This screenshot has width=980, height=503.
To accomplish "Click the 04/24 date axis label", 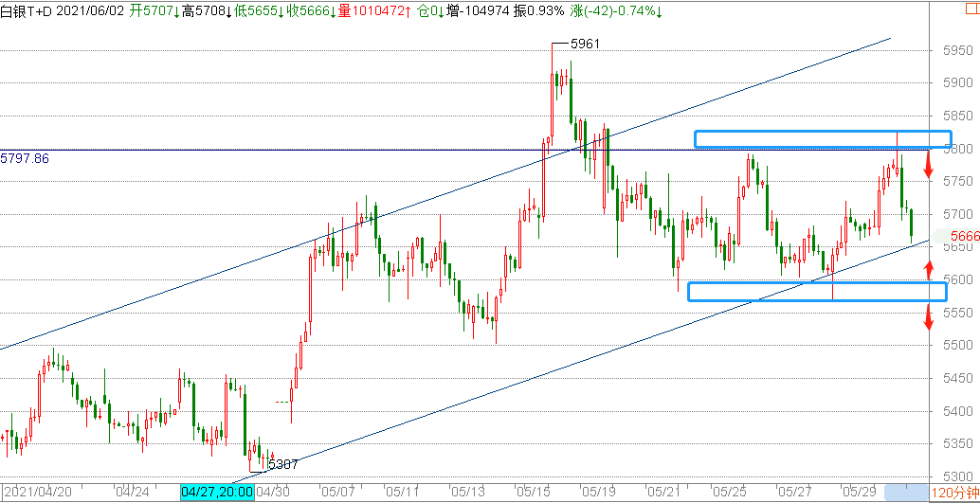I will tap(132, 493).
